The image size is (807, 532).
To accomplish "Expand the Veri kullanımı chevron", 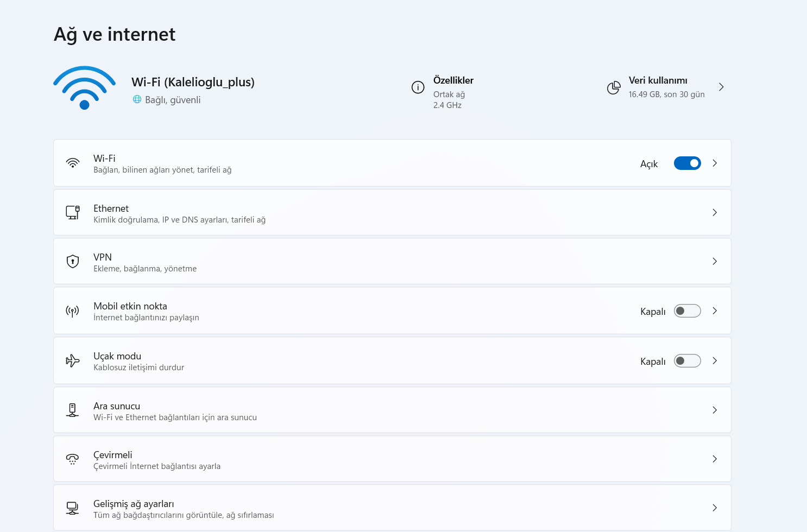I will 721,87.
